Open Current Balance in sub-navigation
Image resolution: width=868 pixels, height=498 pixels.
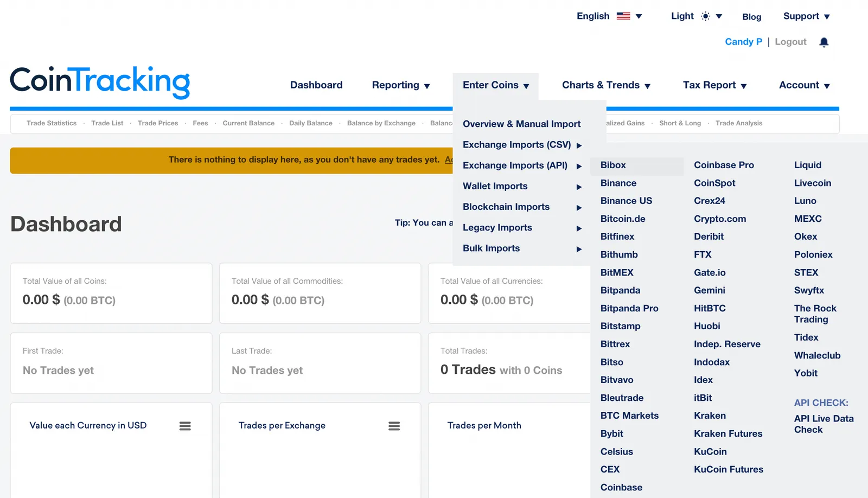tap(248, 123)
